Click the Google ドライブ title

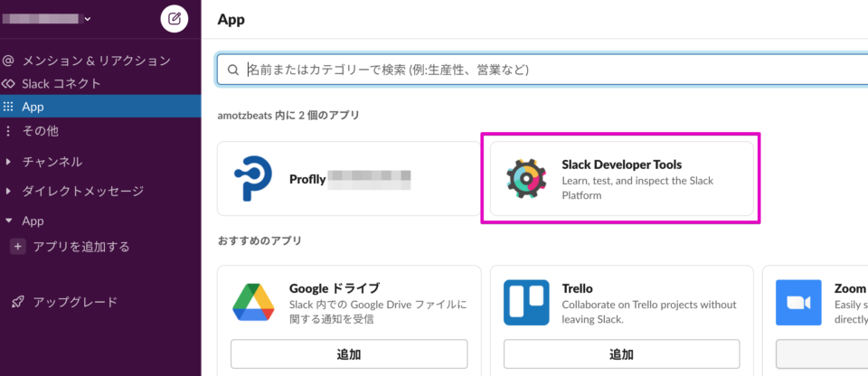pos(335,288)
